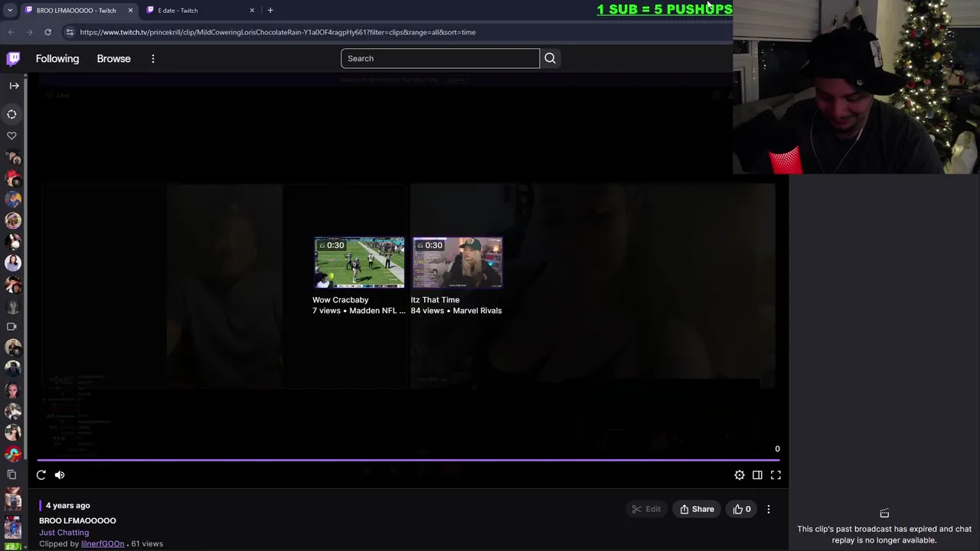Click the magnifier search button
980x551 pixels.
[x=550, y=58]
